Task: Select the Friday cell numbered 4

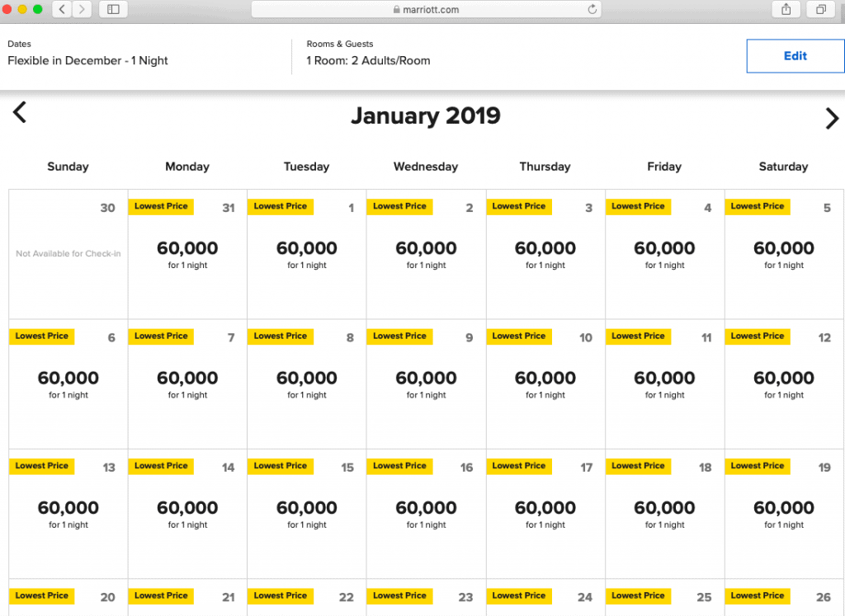Action: pyautogui.click(x=664, y=254)
